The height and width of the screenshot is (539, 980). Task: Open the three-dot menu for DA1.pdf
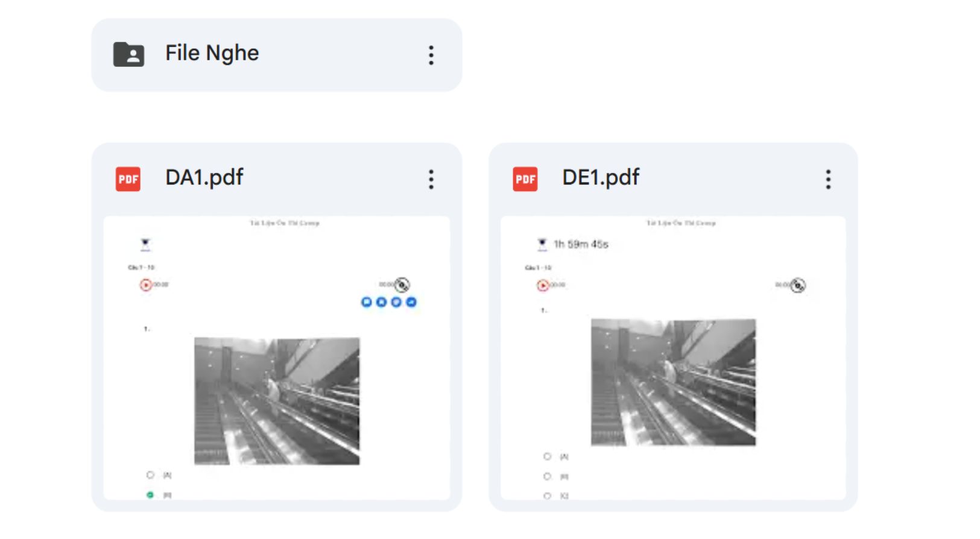pos(431,179)
